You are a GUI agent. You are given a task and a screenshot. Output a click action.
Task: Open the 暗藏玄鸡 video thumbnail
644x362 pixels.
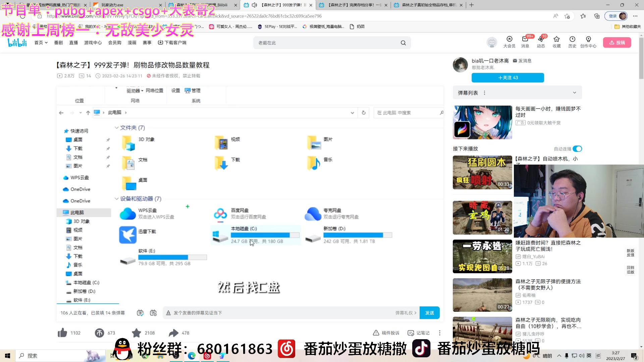[482, 218]
